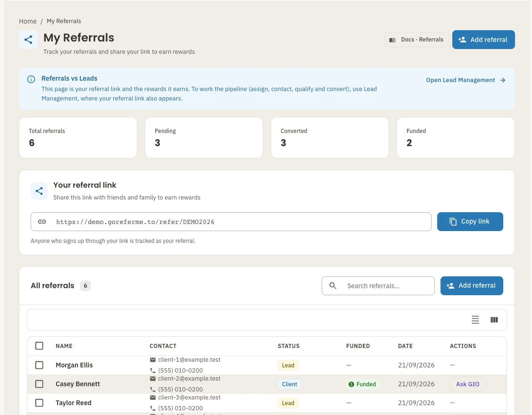Click the Lead status badge for Taylor Reed
Image resolution: width=532 pixels, height=415 pixels.
(x=288, y=403)
